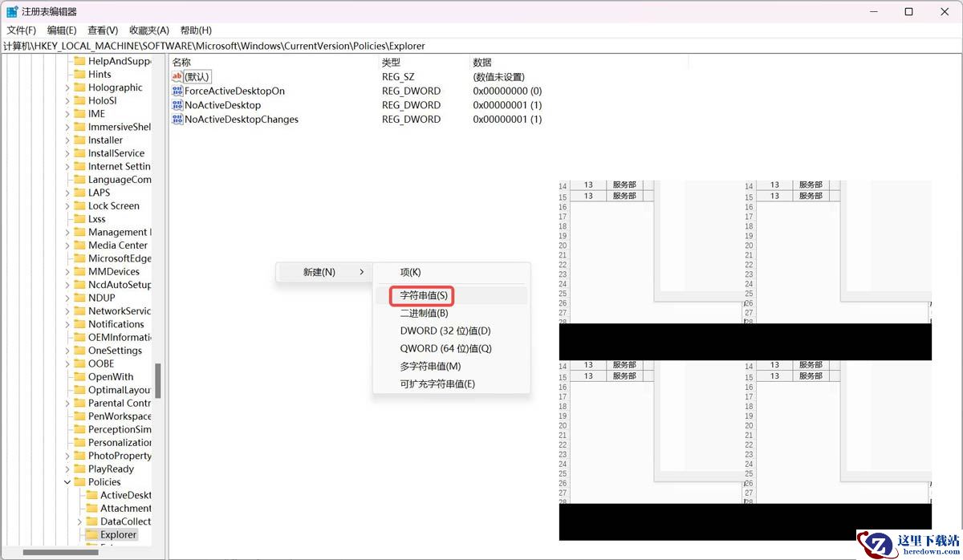Open the 收藏夹(A) menu
963x560 pixels.
pyautogui.click(x=149, y=30)
